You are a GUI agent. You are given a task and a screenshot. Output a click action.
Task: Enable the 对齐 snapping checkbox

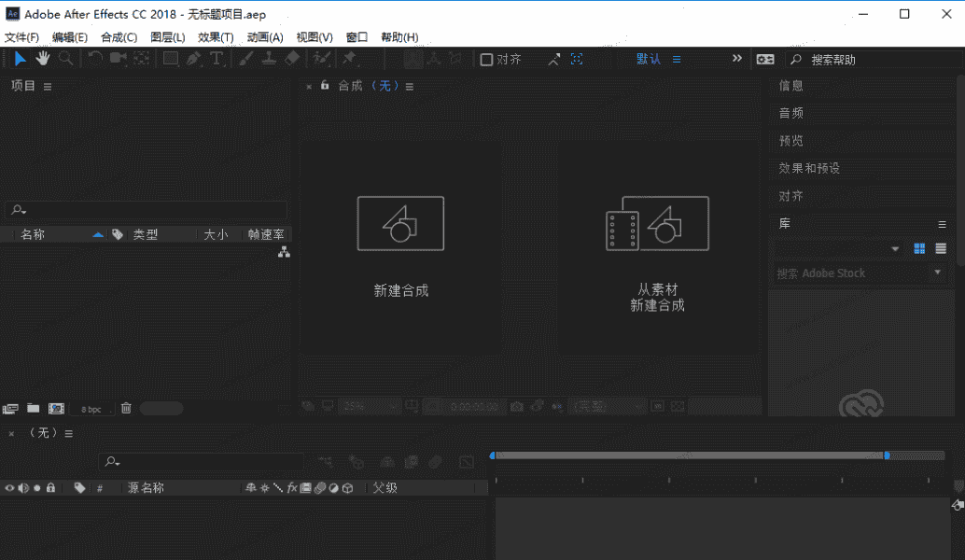click(x=486, y=60)
